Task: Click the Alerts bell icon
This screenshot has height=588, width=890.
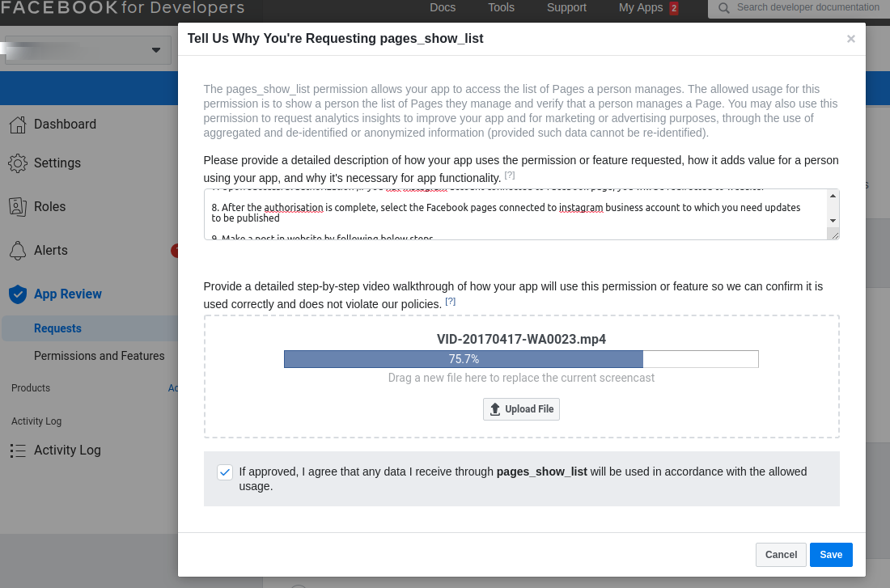Action: point(17,251)
